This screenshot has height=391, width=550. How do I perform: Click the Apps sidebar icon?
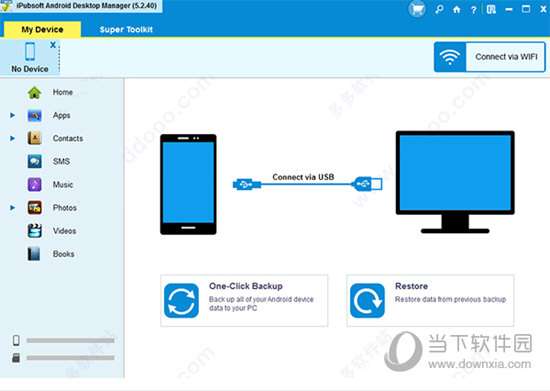pos(34,115)
